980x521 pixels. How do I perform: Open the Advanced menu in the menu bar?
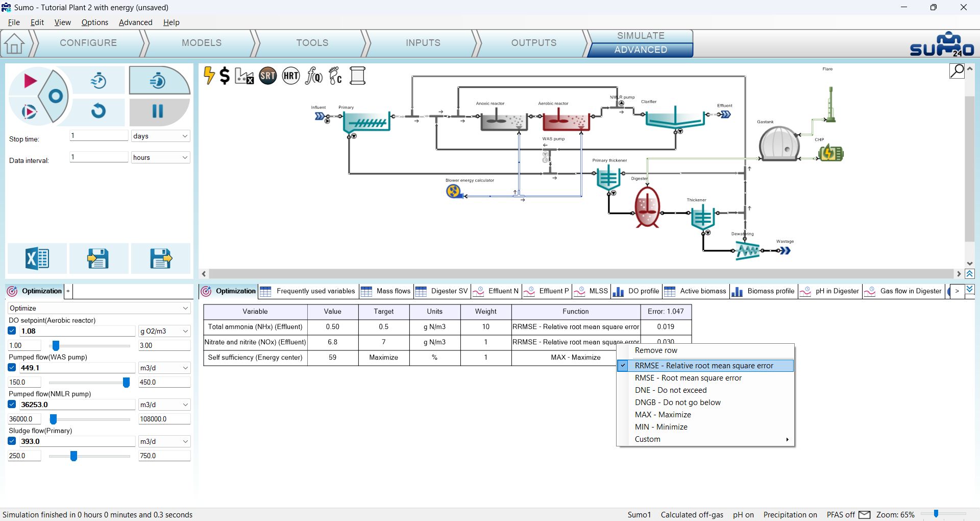(135, 22)
